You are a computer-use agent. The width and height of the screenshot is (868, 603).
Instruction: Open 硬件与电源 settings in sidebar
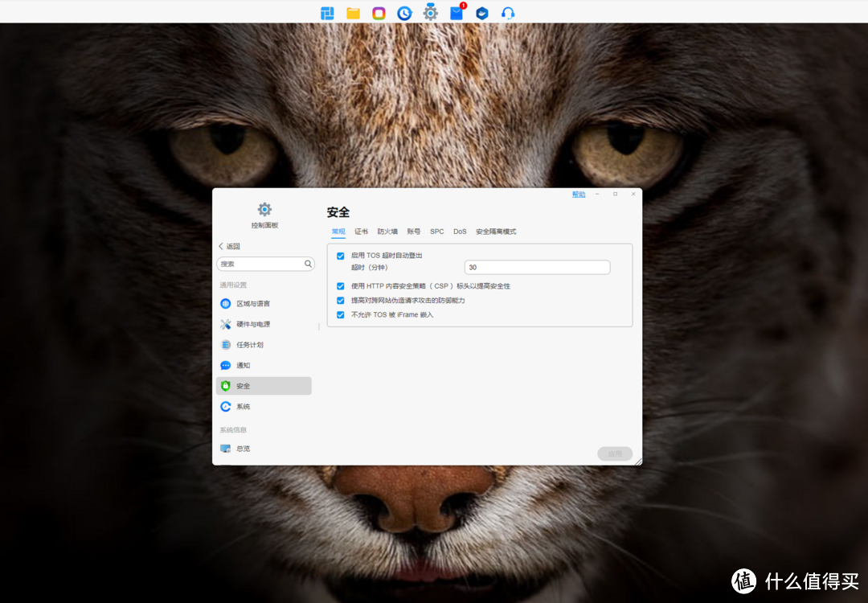click(252, 324)
